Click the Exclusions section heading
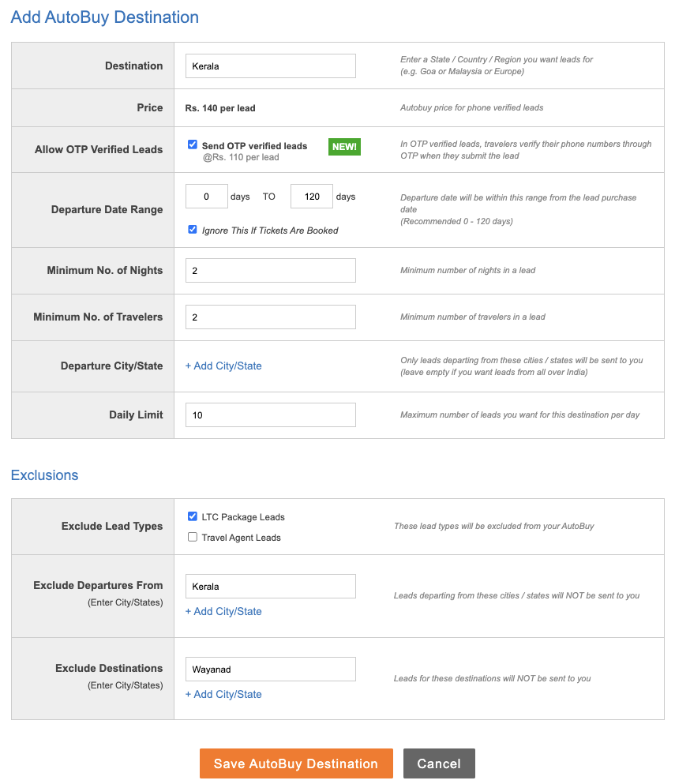This screenshot has height=784, width=675. [45, 475]
